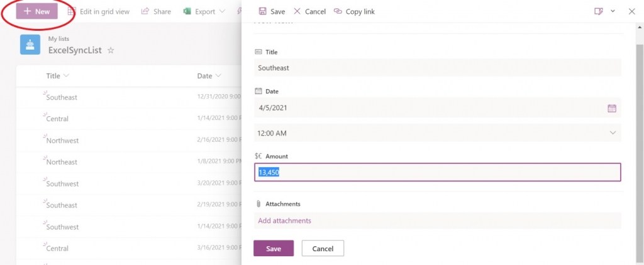Screen dimensions: 644x265
Task: Click the ExcelSyncList list icon
Action: (30, 44)
